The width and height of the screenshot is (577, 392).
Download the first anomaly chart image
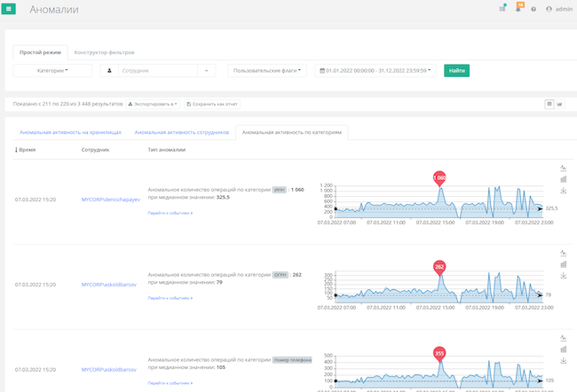pyautogui.click(x=564, y=191)
